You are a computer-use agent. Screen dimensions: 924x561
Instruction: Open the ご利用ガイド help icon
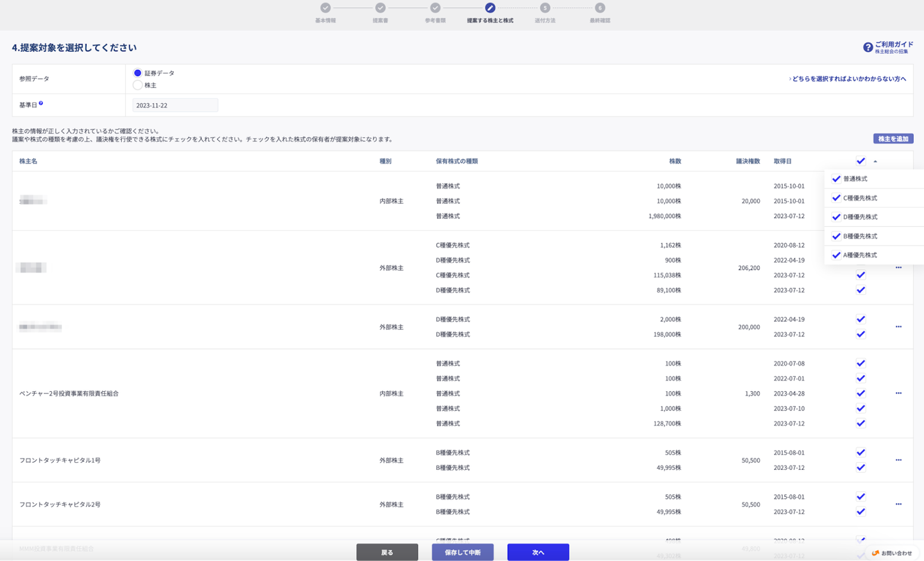(868, 47)
